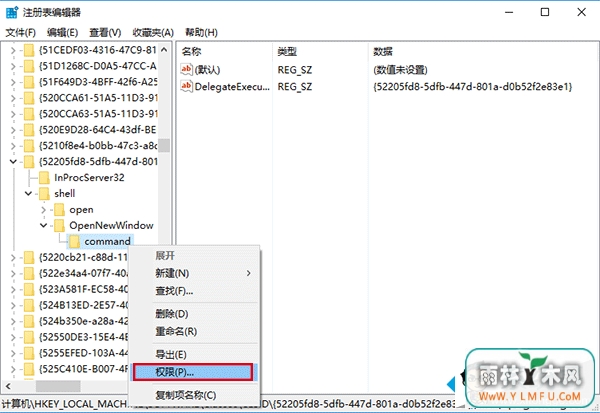The image size is (600, 413).
Task: Open the 新建(N) submenu
Action: pos(194,273)
